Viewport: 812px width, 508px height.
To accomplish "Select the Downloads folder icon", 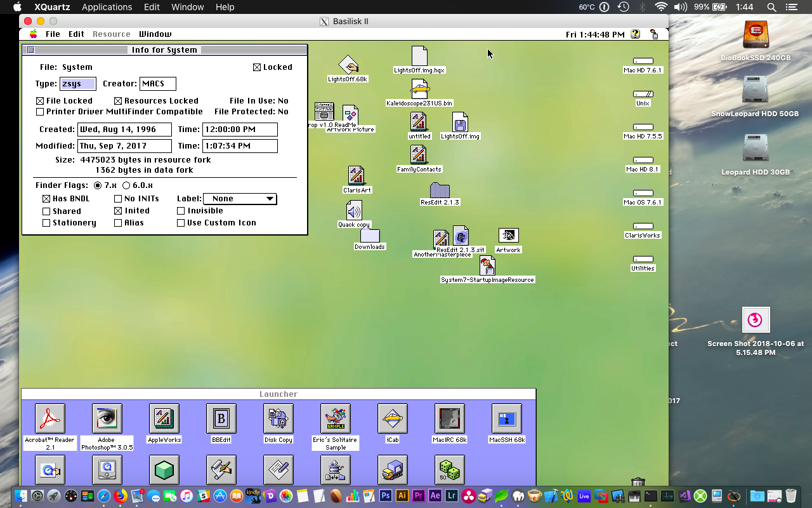I will (370, 235).
